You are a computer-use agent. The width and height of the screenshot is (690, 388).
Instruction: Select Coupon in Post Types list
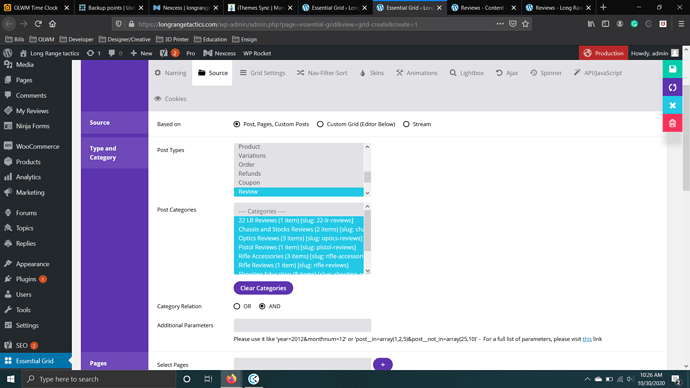tap(299, 183)
